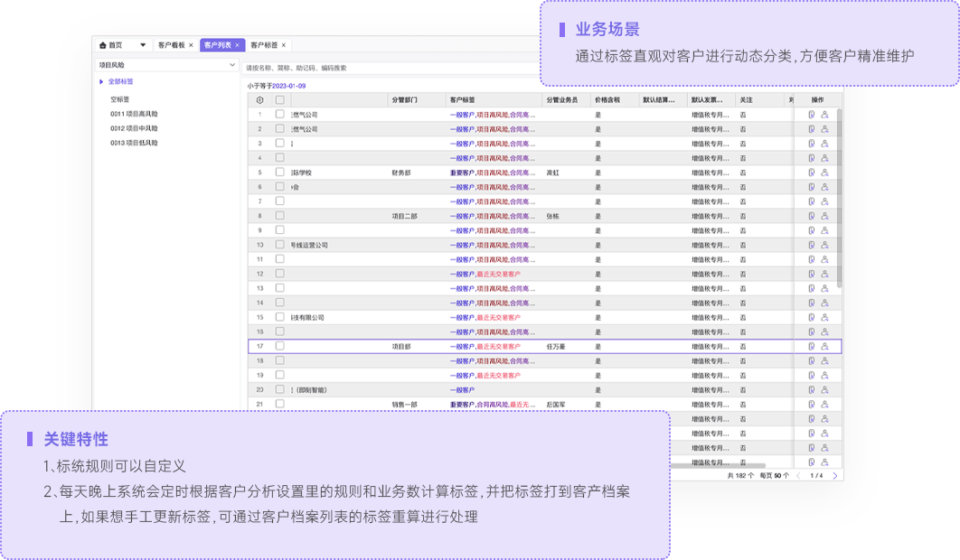Screen dimensions: 960x560
Task: Click the table's vertical scrollbar
Action: [x=839, y=199]
